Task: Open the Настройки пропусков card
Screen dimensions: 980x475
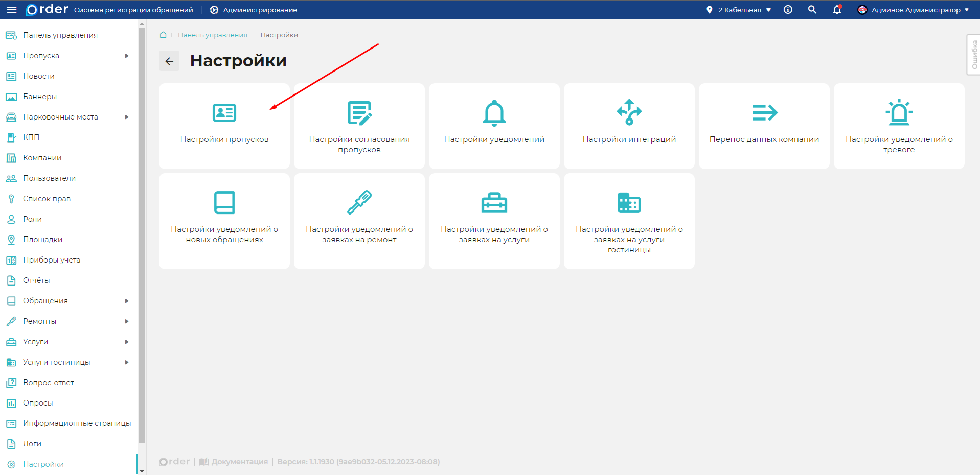Action: [224, 126]
